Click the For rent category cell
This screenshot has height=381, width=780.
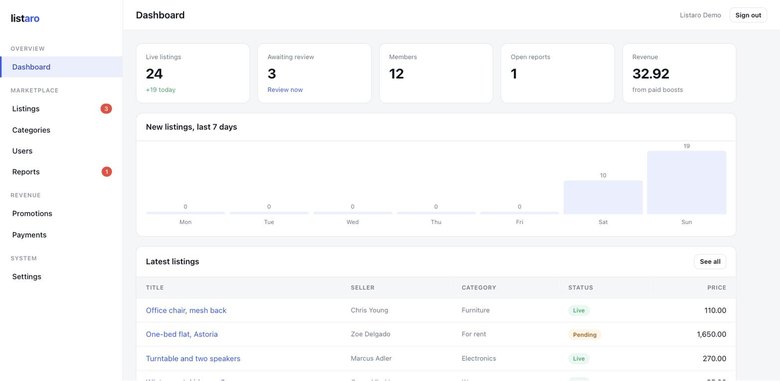pyautogui.click(x=474, y=334)
